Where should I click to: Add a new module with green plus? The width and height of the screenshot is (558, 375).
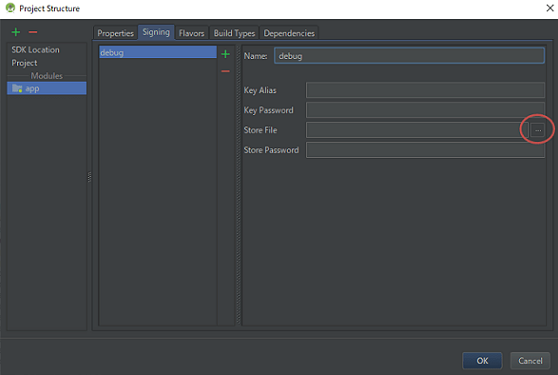16,32
